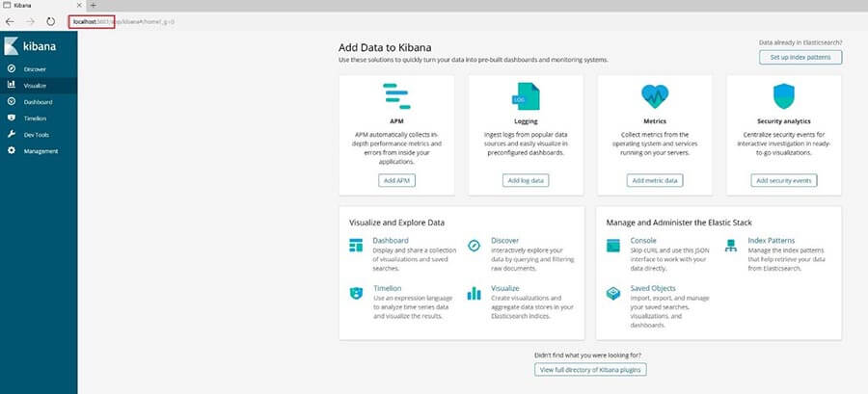868x394 pixels.
Task: Click the Metrics card title
Action: (x=654, y=121)
